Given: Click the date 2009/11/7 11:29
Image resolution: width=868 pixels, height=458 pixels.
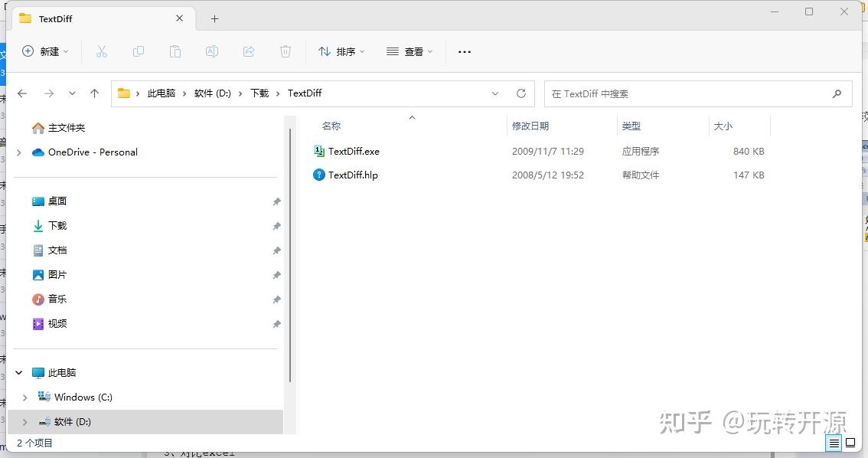Looking at the screenshot, I should click(548, 151).
